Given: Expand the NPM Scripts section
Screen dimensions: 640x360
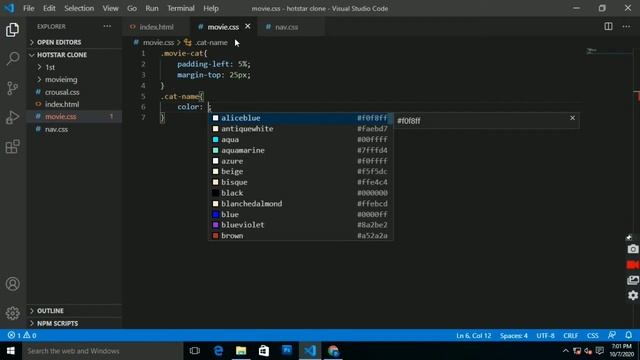Looking at the screenshot, I should click(75, 323).
